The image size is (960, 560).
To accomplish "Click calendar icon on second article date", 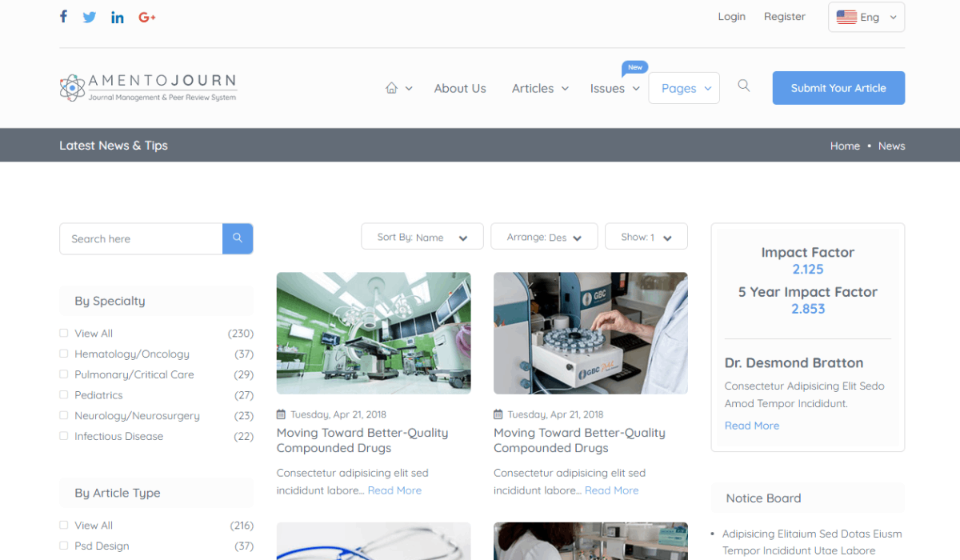I will click(x=498, y=414).
